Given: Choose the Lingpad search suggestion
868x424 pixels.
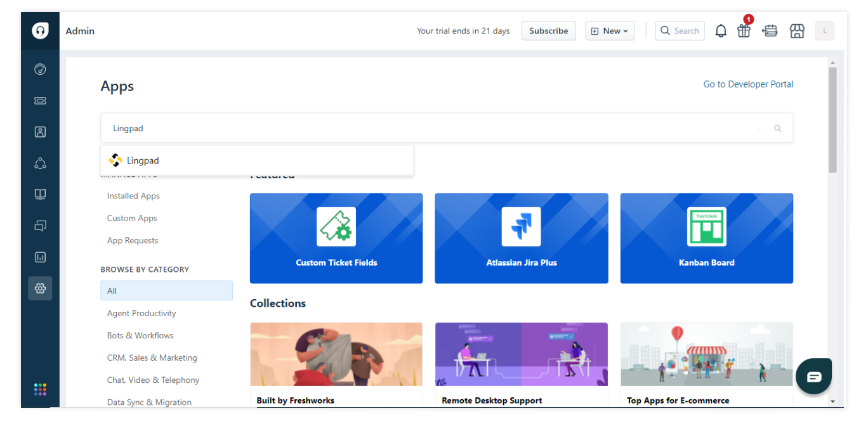Looking at the screenshot, I should pos(257,161).
